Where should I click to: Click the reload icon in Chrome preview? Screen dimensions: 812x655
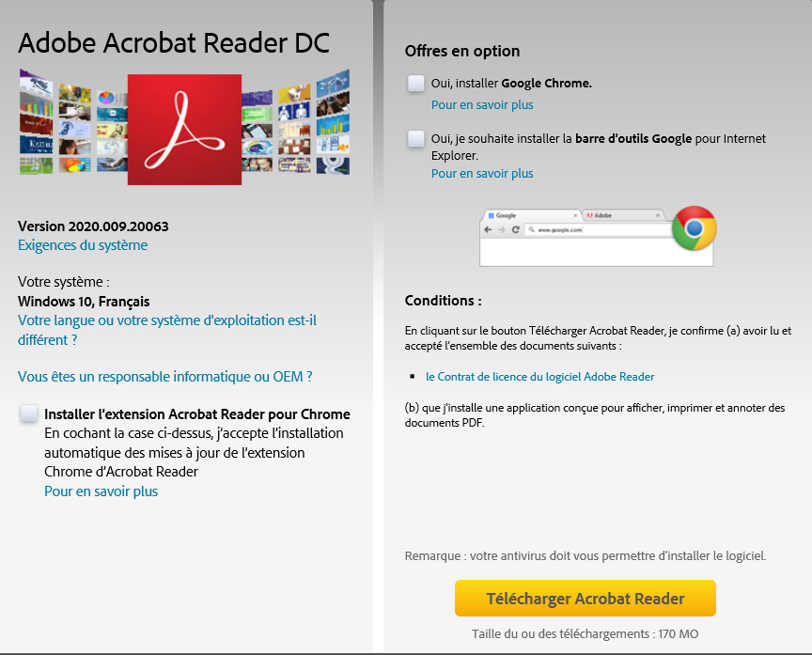coord(515,230)
